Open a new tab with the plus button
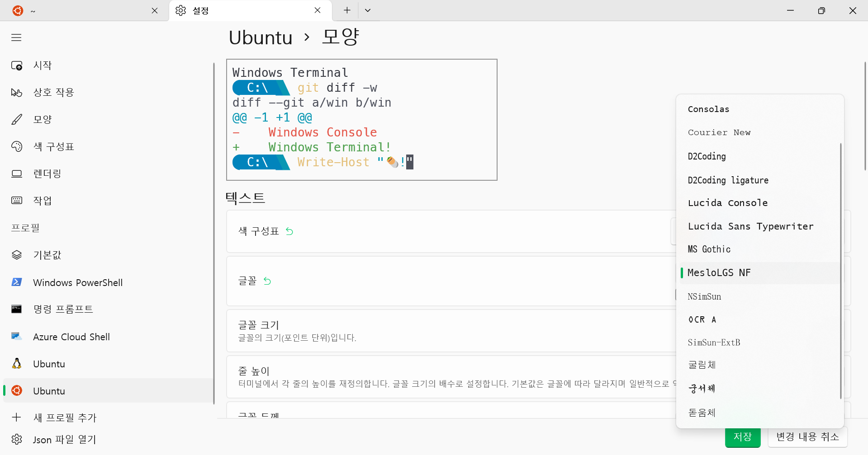868x455 pixels. pos(347,10)
